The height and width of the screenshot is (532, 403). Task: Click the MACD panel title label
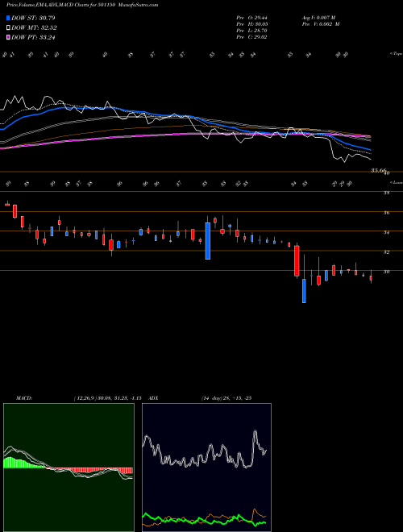[x=23, y=398]
